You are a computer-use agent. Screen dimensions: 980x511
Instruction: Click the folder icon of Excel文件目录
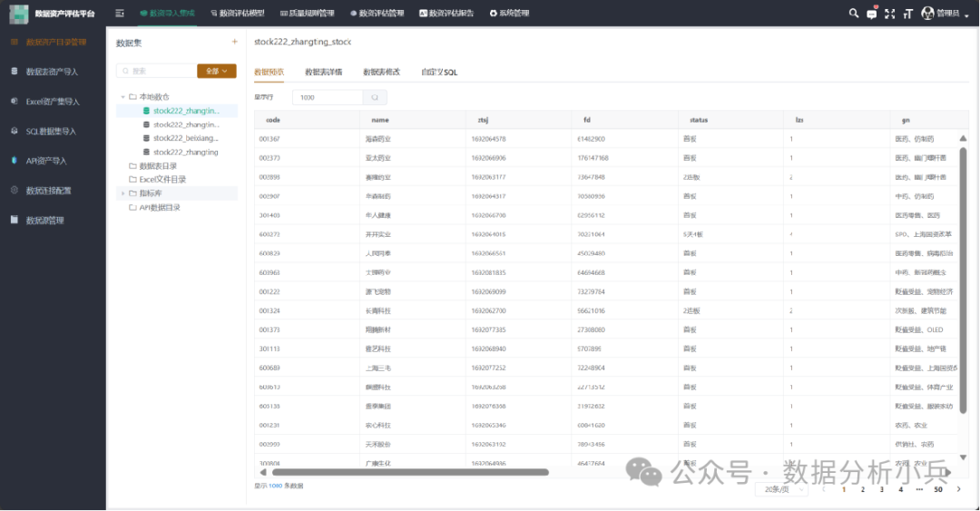pos(132,180)
